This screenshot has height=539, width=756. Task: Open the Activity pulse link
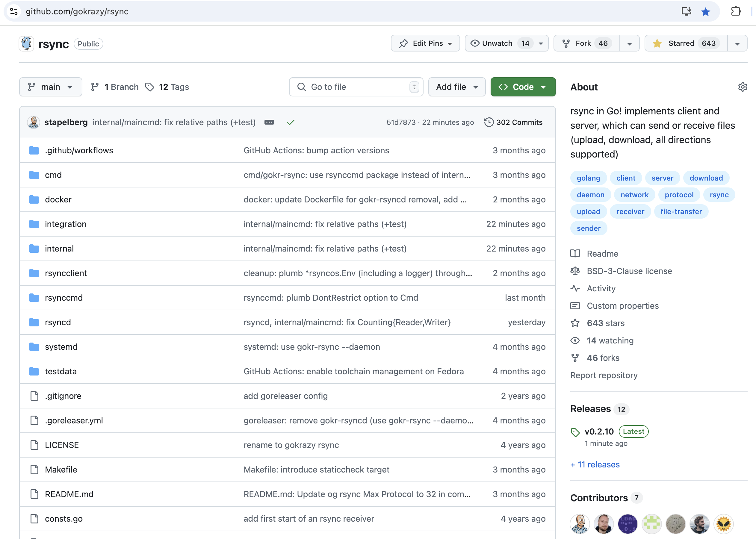(x=593, y=288)
